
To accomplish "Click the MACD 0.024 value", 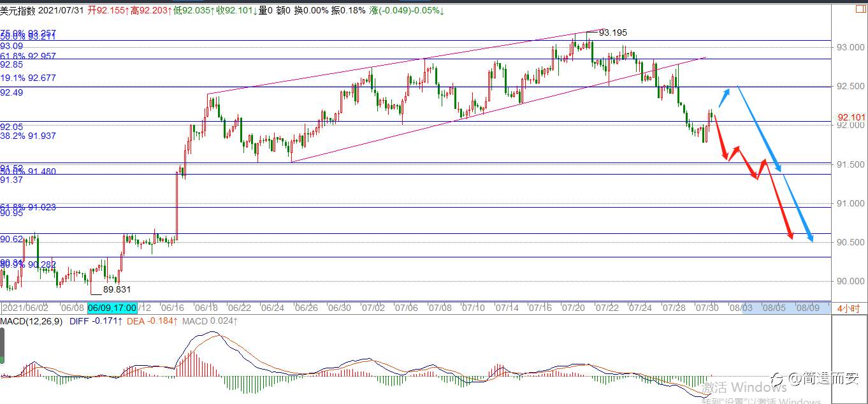I will tap(210, 321).
